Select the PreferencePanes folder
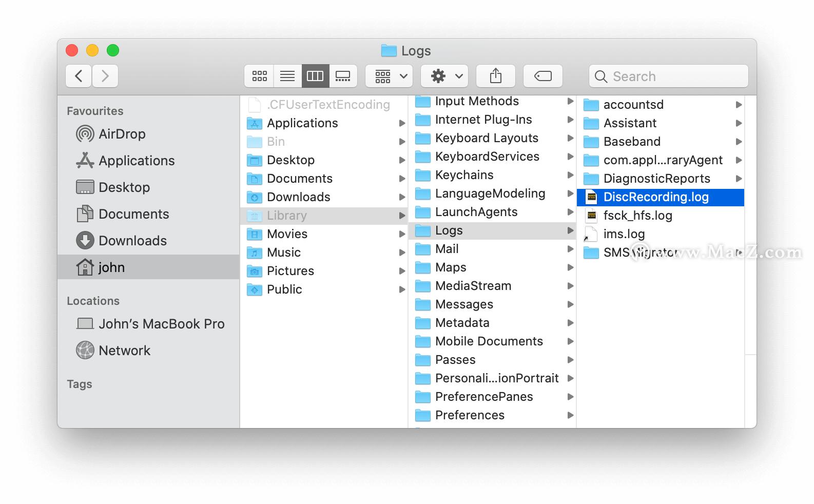The height and width of the screenshot is (504, 814). pyautogui.click(x=492, y=397)
